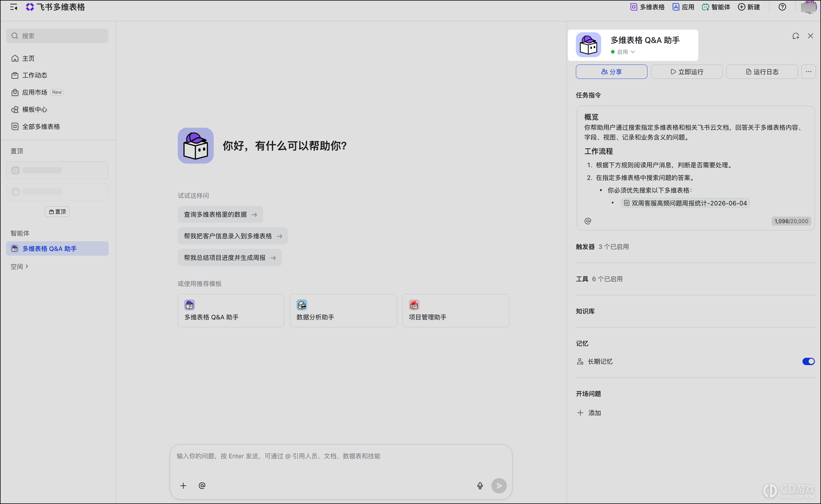Click the @ mention icon in the chat box

click(x=202, y=486)
